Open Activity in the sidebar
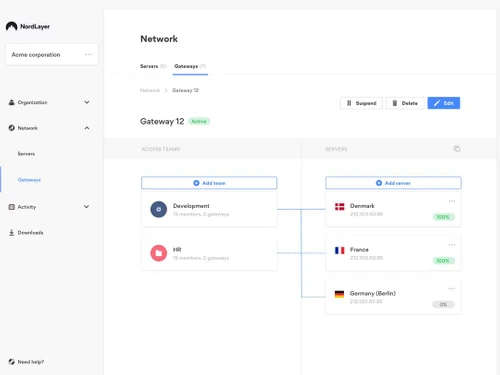The width and height of the screenshot is (500, 375). pyautogui.click(x=27, y=207)
